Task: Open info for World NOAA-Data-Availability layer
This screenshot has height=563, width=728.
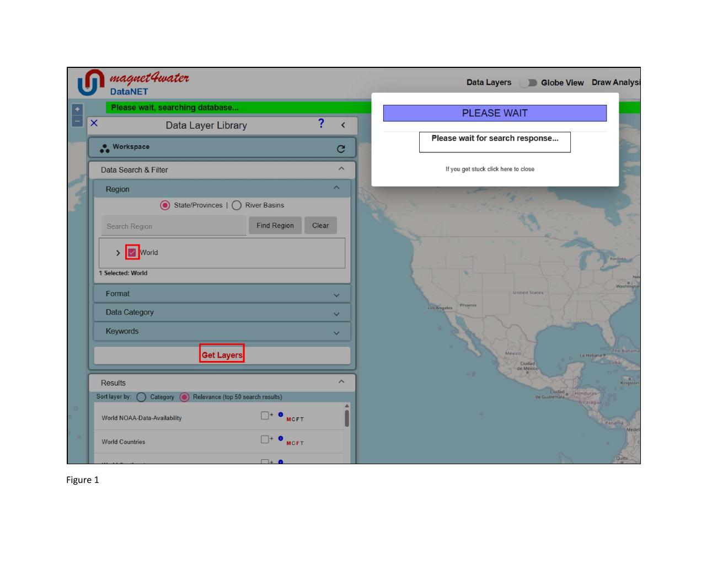Action: (x=281, y=415)
